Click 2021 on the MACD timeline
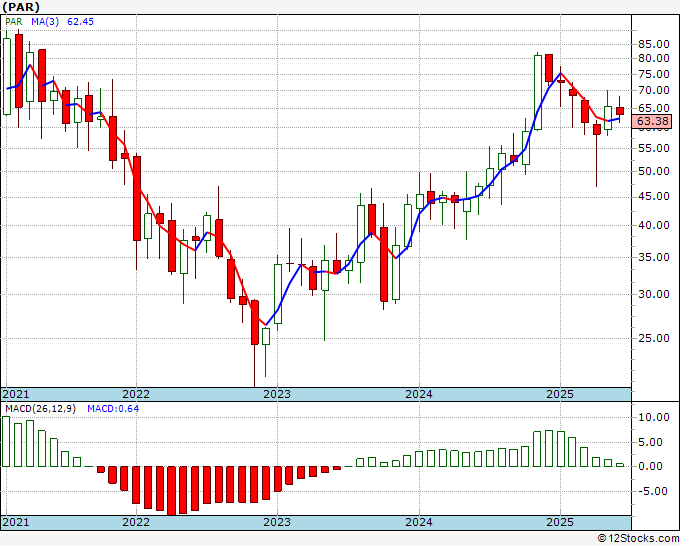 coord(16,522)
